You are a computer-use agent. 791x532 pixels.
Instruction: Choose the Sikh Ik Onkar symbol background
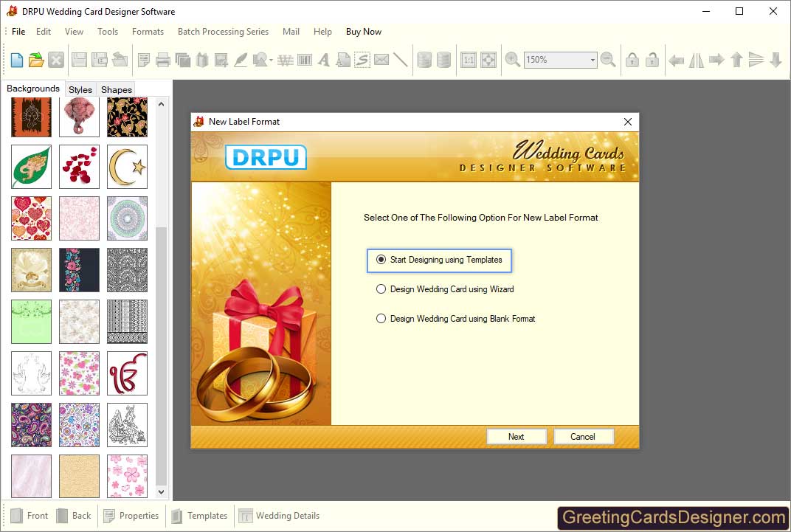127,373
